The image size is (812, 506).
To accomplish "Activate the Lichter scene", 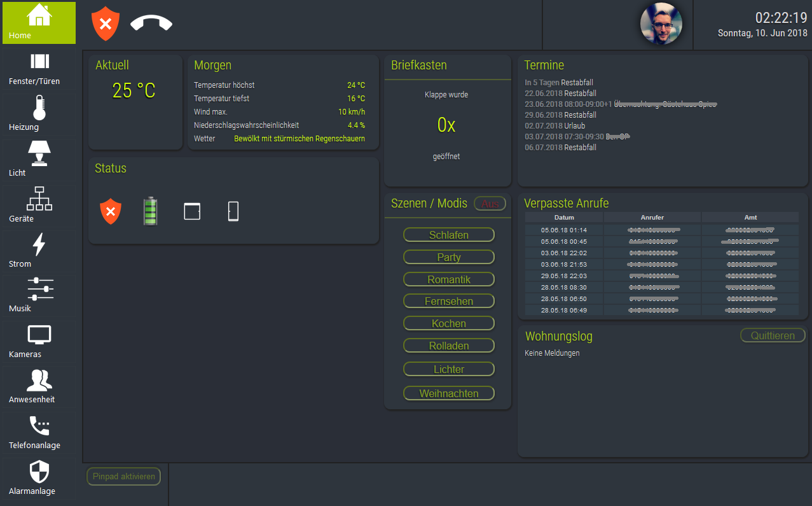I will (x=449, y=369).
